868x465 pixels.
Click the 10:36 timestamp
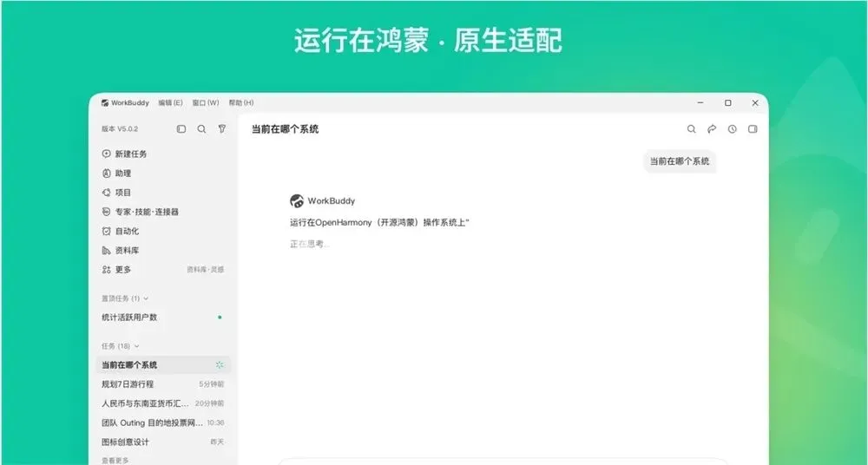216,423
